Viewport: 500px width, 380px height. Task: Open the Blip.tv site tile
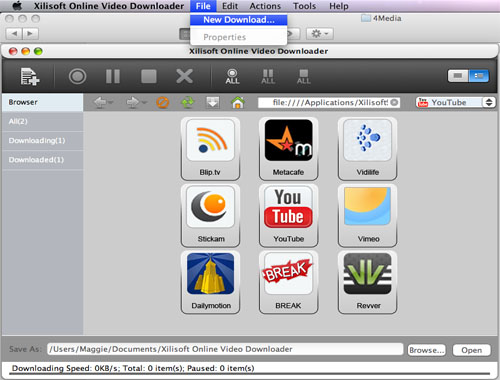pos(210,148)
